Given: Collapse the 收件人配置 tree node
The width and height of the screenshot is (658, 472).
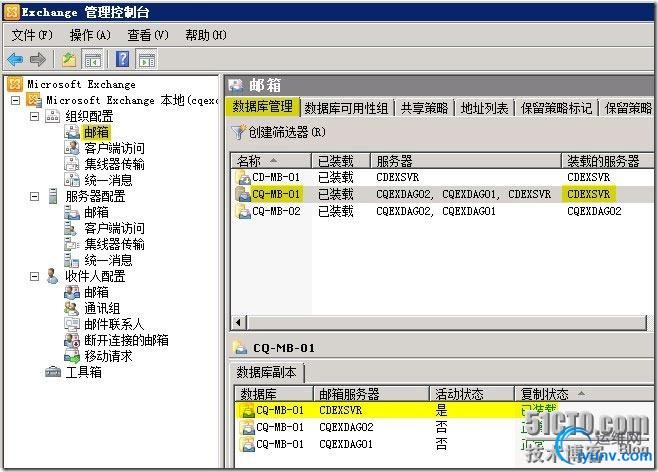Looking at the screenshot, I should [x=34, y=276].
